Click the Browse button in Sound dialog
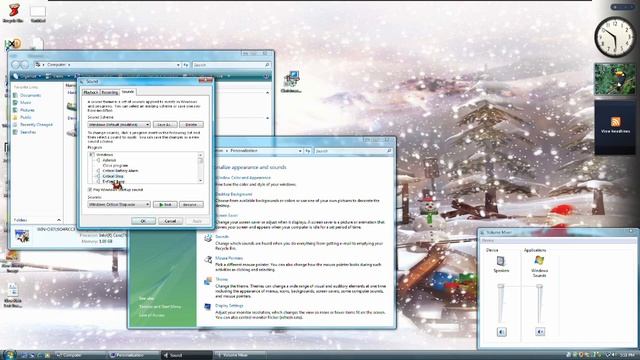 191,204
